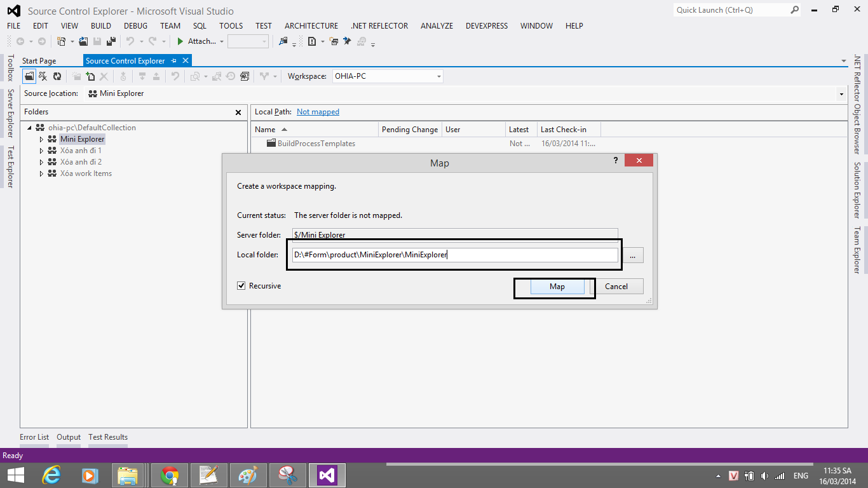Open the Attach button dropdown arrow
868x488 pixels.
(x=221, y=42)
